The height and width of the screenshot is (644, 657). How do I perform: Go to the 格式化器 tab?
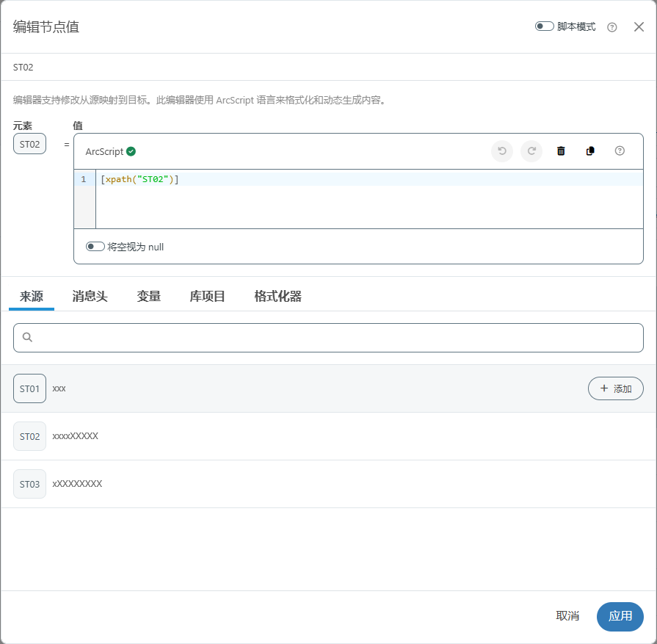[x=277, y=297]
